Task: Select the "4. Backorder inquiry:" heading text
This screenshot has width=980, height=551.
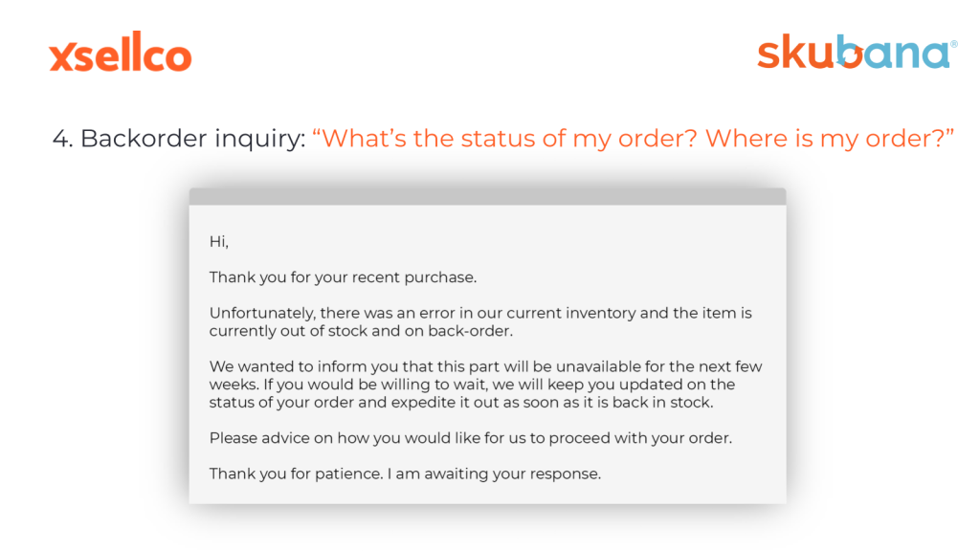Action: pyautogui.click(x=179, y=139)
